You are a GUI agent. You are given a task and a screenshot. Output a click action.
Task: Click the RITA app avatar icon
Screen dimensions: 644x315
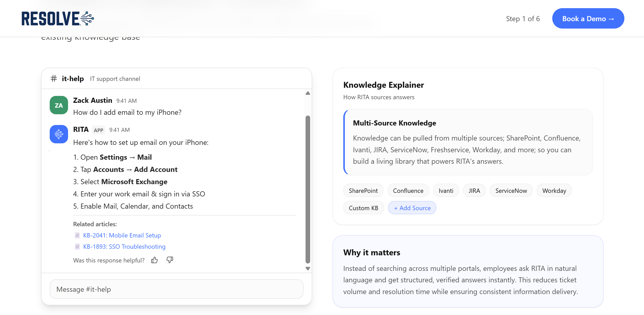(59, 134)
